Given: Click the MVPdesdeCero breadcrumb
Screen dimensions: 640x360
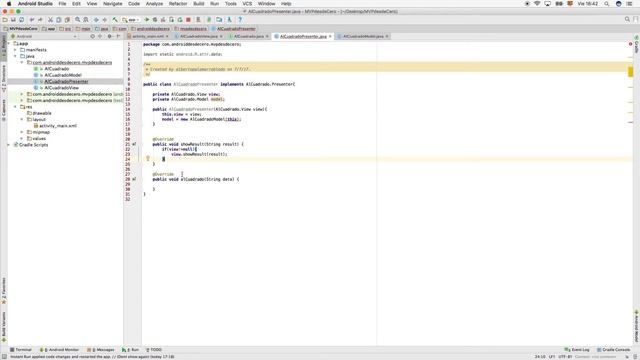Looking at the screenshot, I should (20, 29).
